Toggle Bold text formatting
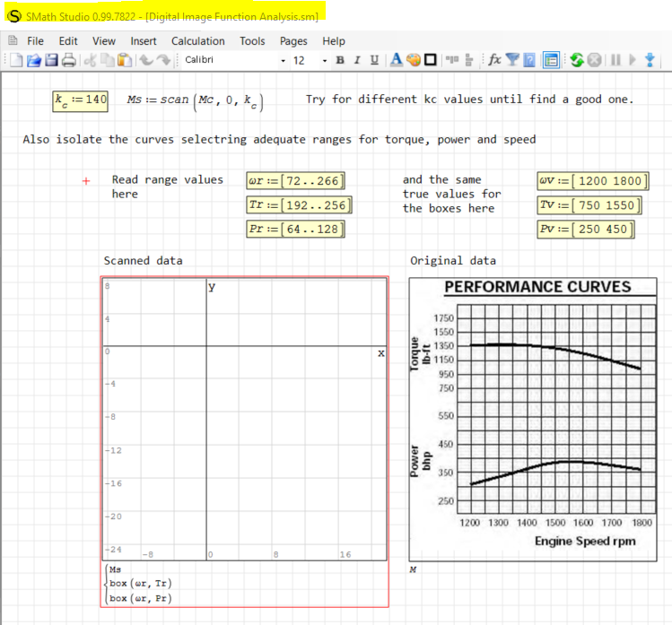Image resolution: width=672 pixels, height=625 pixels. (x=340, y=60)
